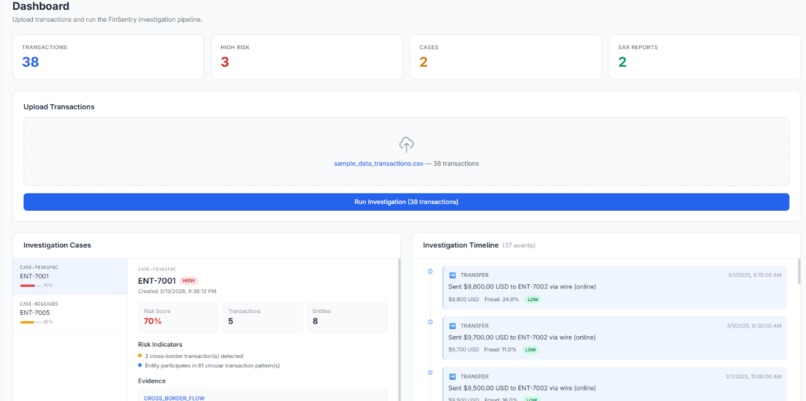Run Investigation on 38 transactions
The width and height of the screenshot is (806, 401).
click(406, 202)
